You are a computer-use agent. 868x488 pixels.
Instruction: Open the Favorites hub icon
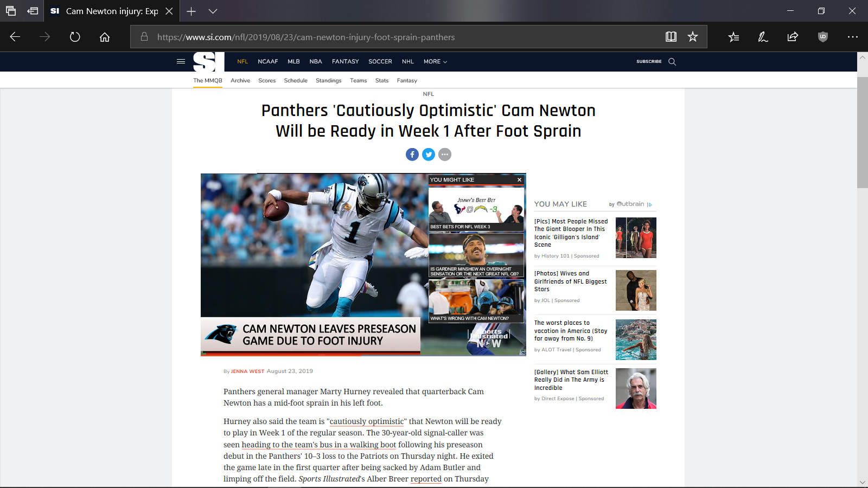click(x=733, y=37)
